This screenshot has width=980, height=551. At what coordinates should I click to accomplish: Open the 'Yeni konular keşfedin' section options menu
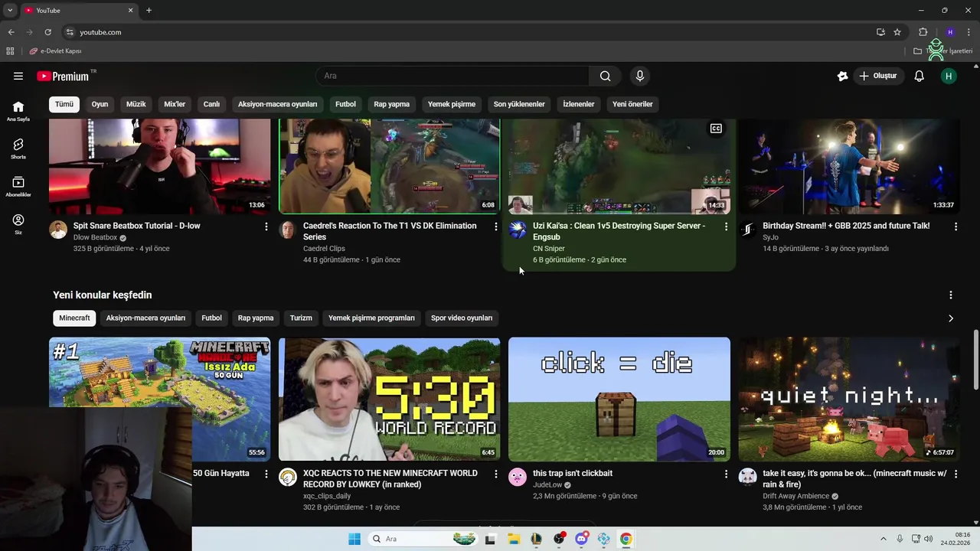(951, 295)
